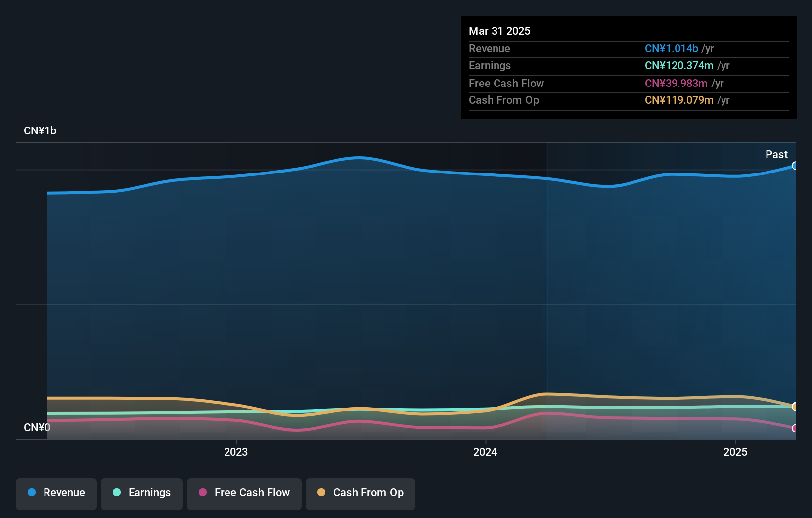812x518 pixels.
Task: Toggle the Cash From Op legend button
Action: pos(361,494)
